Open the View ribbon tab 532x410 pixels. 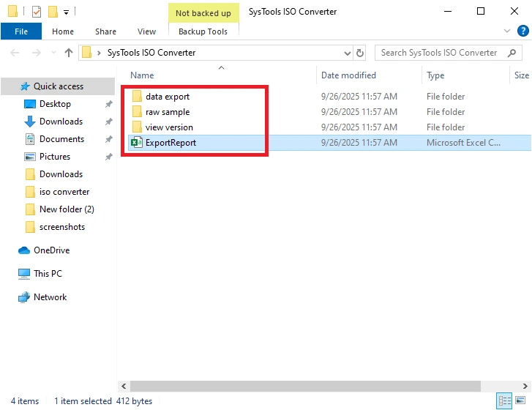tap(146, 31)
